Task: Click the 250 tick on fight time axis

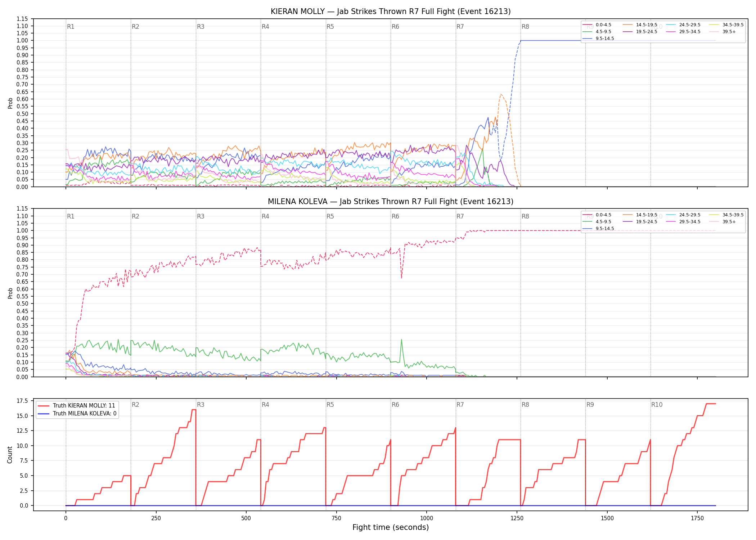Action: pyautogui.click(x=156, y=518)
